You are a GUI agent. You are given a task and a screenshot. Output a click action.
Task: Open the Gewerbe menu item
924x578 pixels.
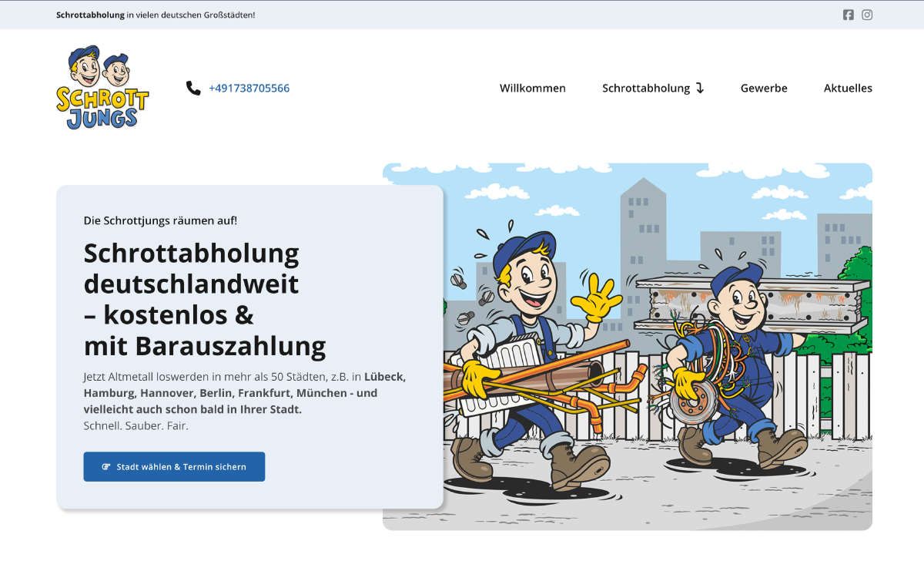coord(764,88)
